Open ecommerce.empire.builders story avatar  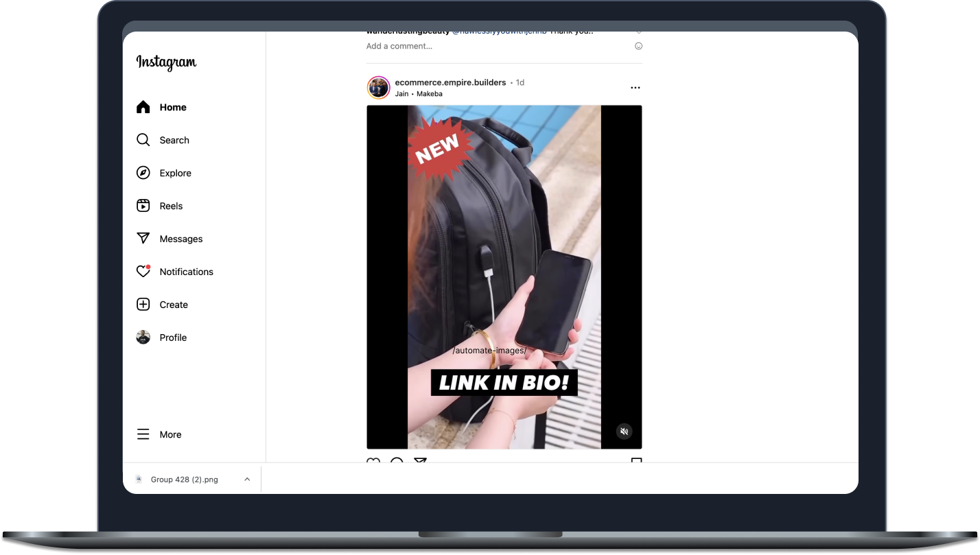(x=379, y=88)
